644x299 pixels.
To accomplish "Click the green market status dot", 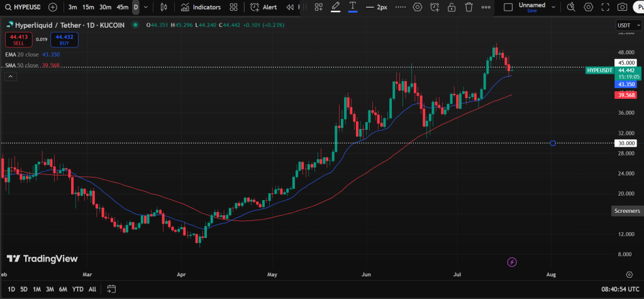I will point(135,25).
